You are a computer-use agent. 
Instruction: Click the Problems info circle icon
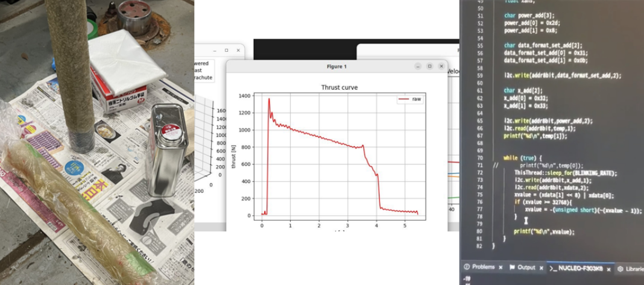(x=467, y=267)
